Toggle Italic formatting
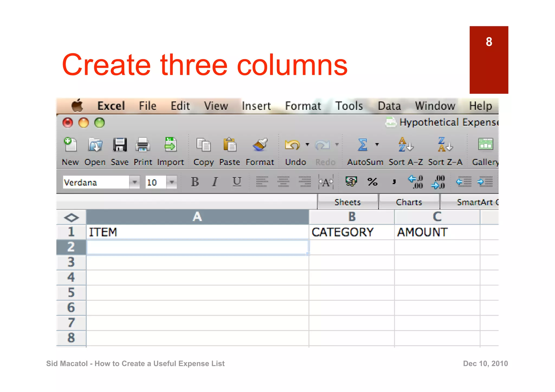 click(x=215, y=182)
